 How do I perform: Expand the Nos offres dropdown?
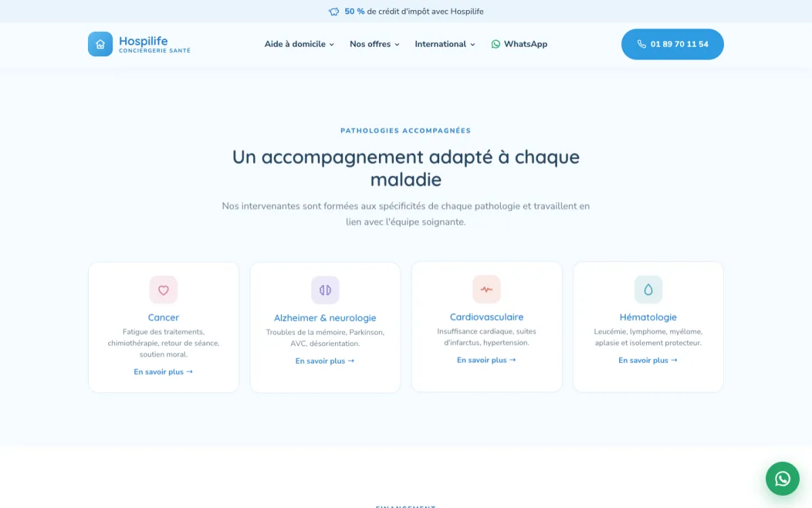pyautogui.click(x=374, y=44)
